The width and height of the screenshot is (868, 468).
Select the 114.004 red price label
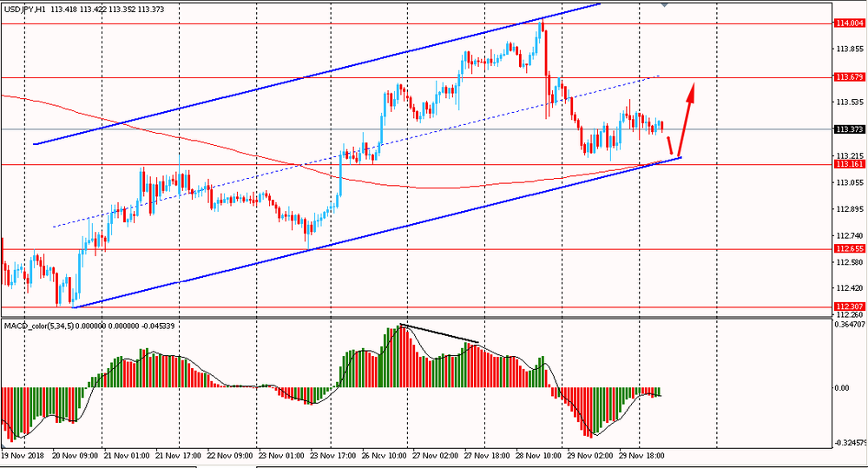[849, 23]
